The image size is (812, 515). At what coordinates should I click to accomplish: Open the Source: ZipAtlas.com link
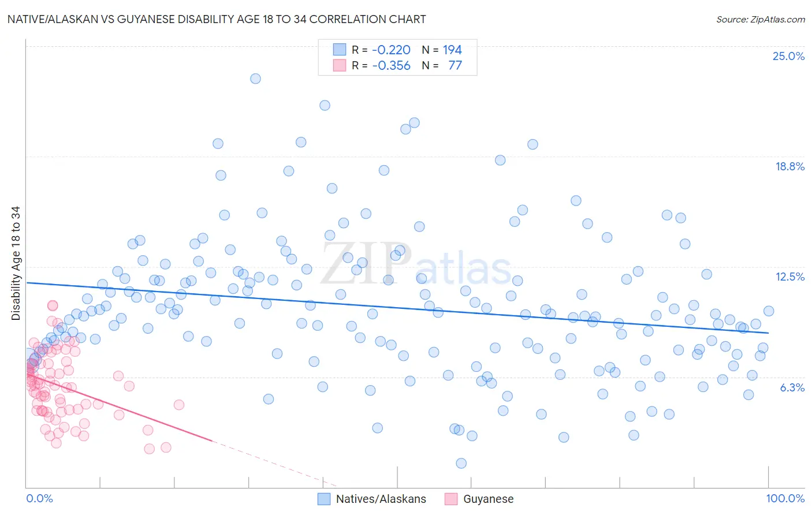(761, 19)
